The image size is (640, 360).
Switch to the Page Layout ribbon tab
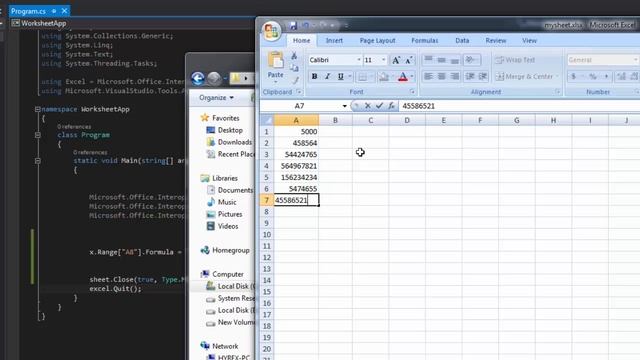coord(377,40)
